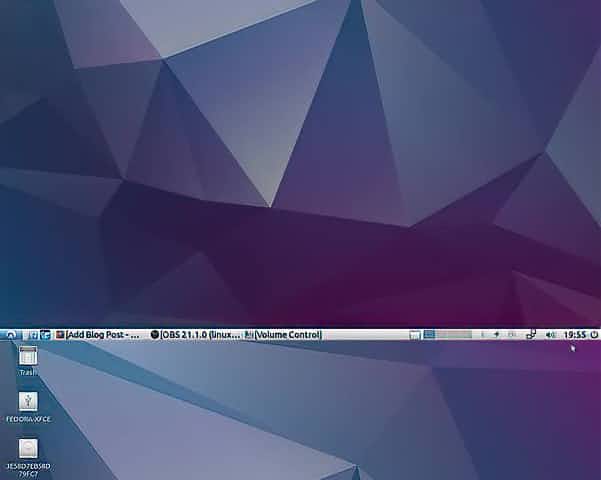
Task: Switch to the first workspace in pager
Action: [429, 334]
